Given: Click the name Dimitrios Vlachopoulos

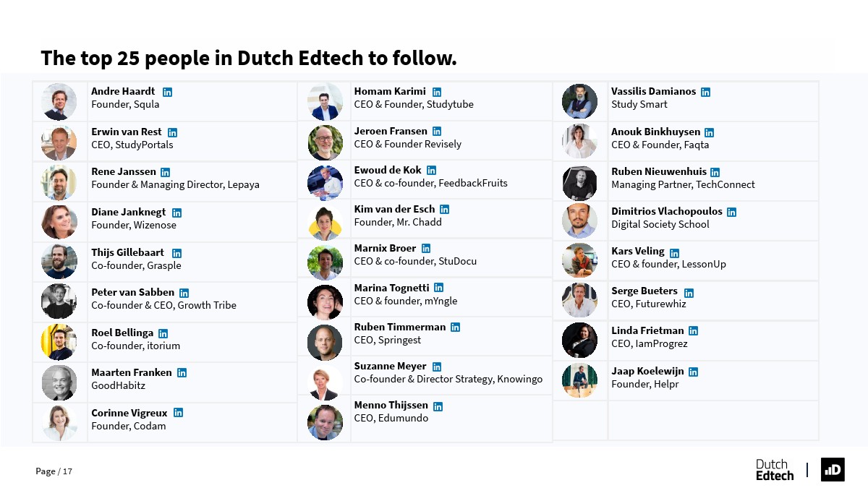Looking at the screenshot, I should click(666, 211).
